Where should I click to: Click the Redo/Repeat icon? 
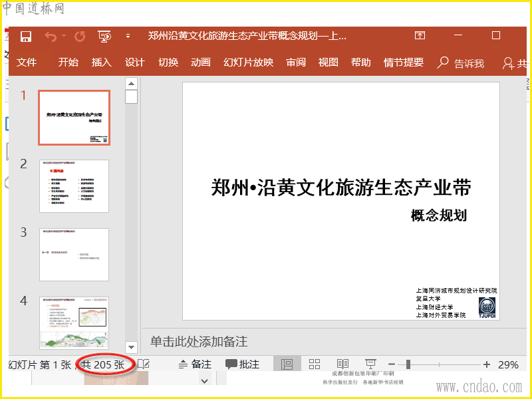pos(80,37)
